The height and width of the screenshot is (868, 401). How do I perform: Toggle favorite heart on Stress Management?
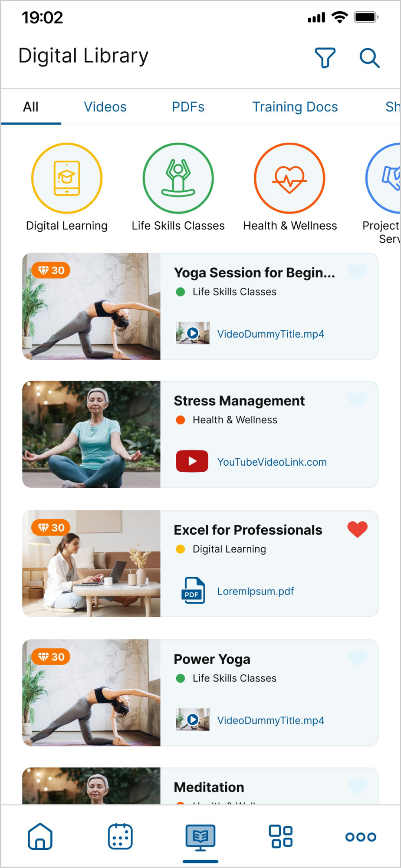click(358, 400)
